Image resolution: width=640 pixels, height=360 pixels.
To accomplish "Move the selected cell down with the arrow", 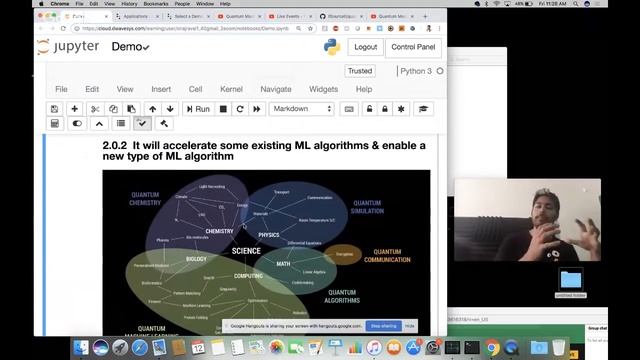I will click(x=170, y=109).
